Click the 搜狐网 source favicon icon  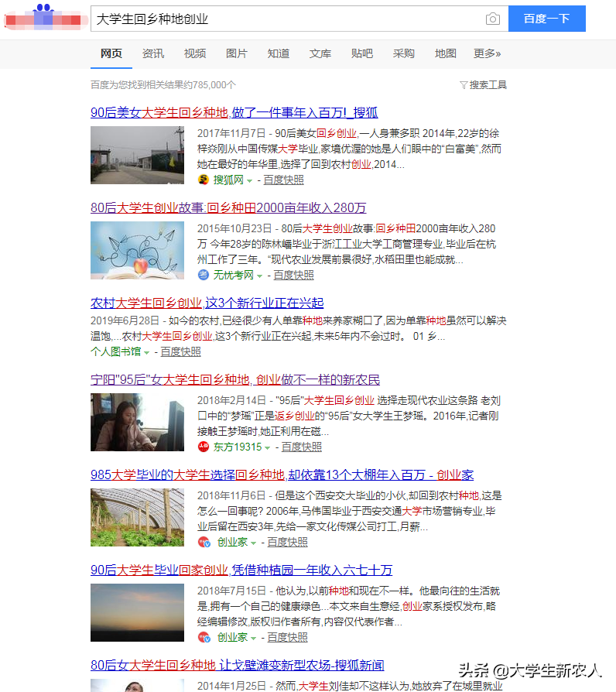[x=204, y=180]
